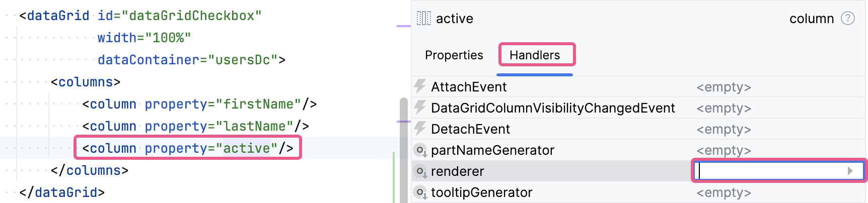The image size is (868, 203).
Task: Select the column property active line
Action: (187, 148)
